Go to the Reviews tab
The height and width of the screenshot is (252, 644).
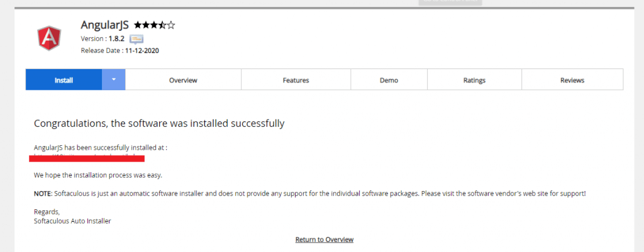(572, 80)
